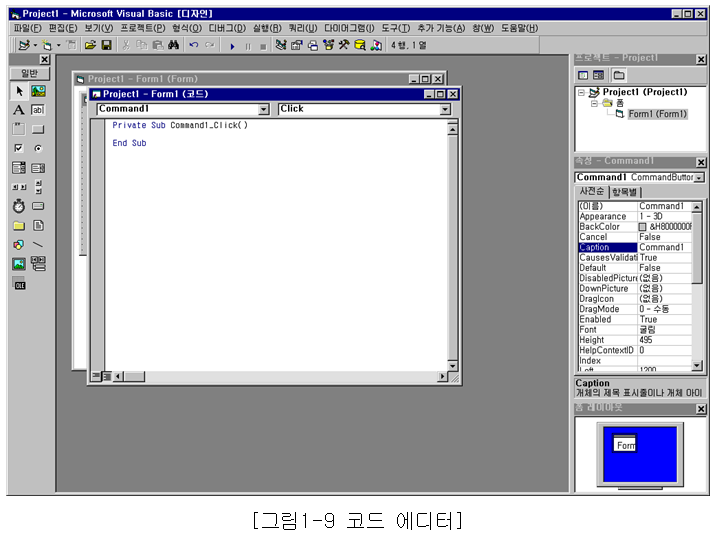Open the 프로젝트(P) menu
The height and width of the screenshot is (544, 717).
tap(143, 28)
